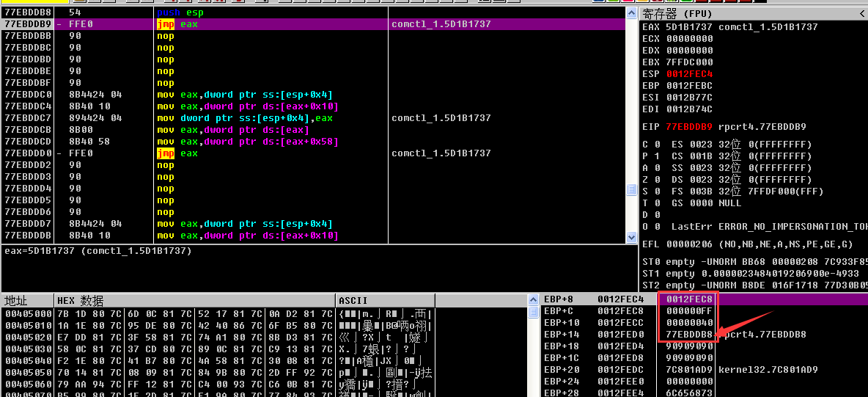Select the red ESP register value 0012FEC4
The image size is (868, 397).
[689, 74]
